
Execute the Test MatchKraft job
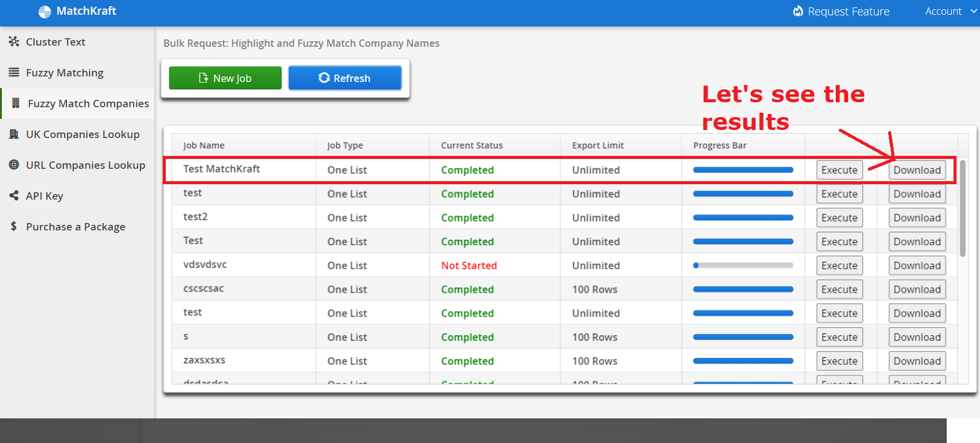(839, 170)
